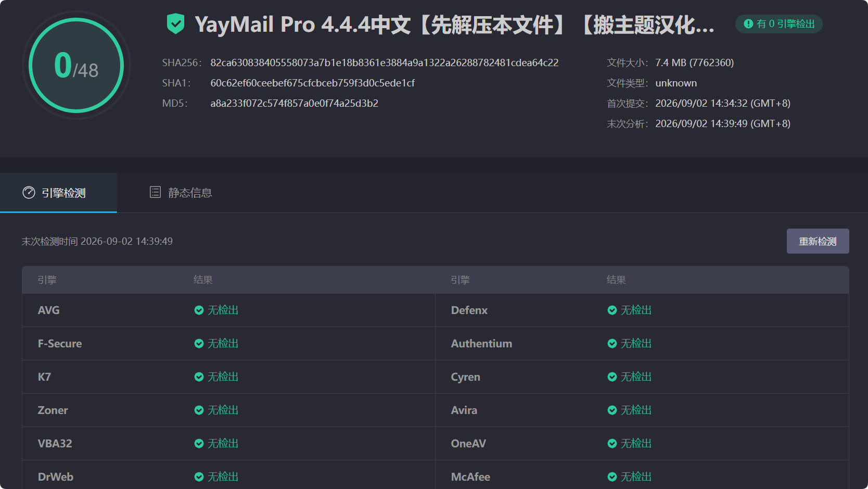The width and height of the screenshot is (868, 489).
Task: Click the 有 0 引擎检出 badge
Action: (778, 24)
